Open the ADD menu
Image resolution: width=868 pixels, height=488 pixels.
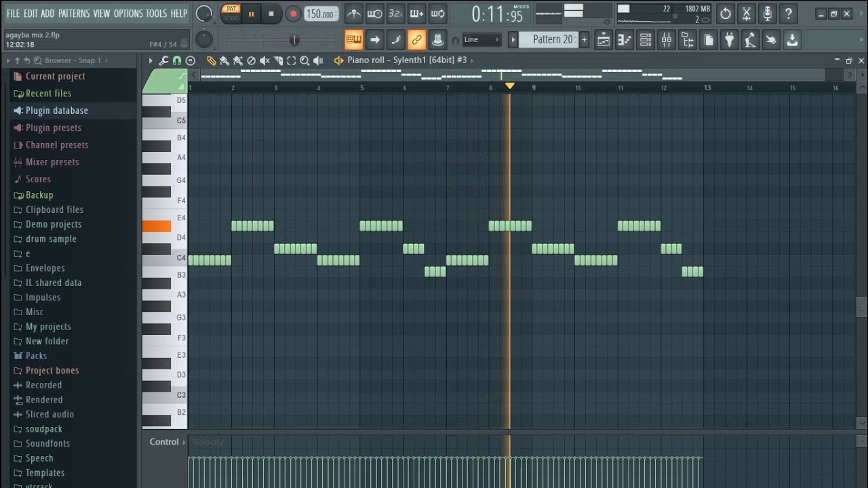pos(47,14)
